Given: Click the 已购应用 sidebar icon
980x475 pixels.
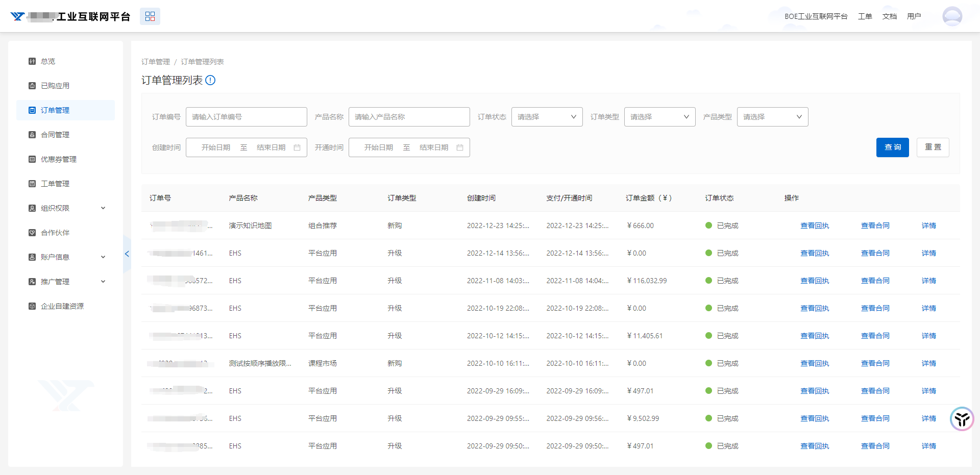Looking at the screenshot, I should pos(32,86).
